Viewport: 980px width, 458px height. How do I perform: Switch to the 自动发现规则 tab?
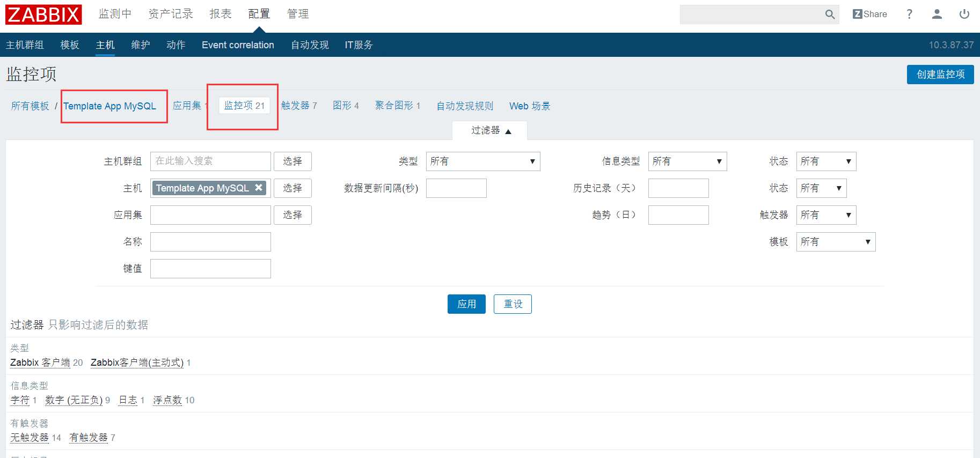[465, 106]
